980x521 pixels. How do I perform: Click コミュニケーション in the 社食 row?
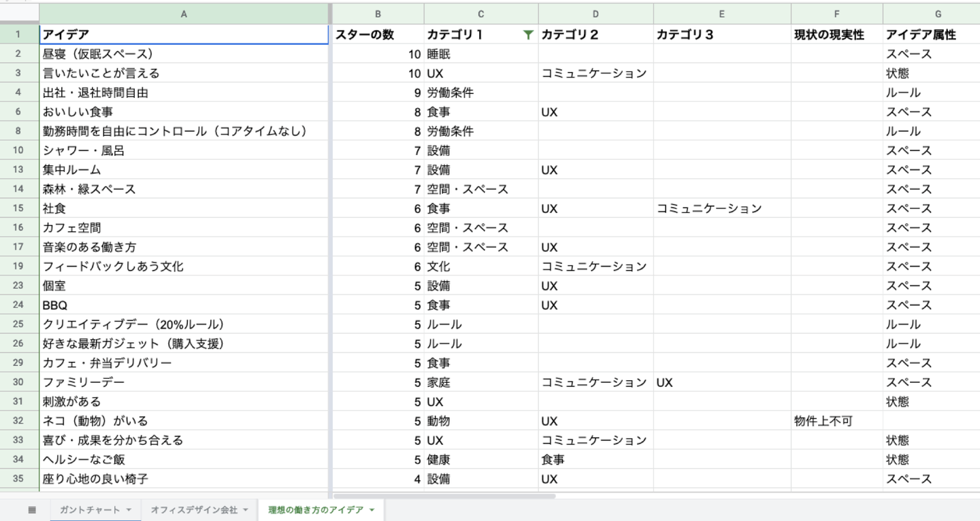point(722,209)
